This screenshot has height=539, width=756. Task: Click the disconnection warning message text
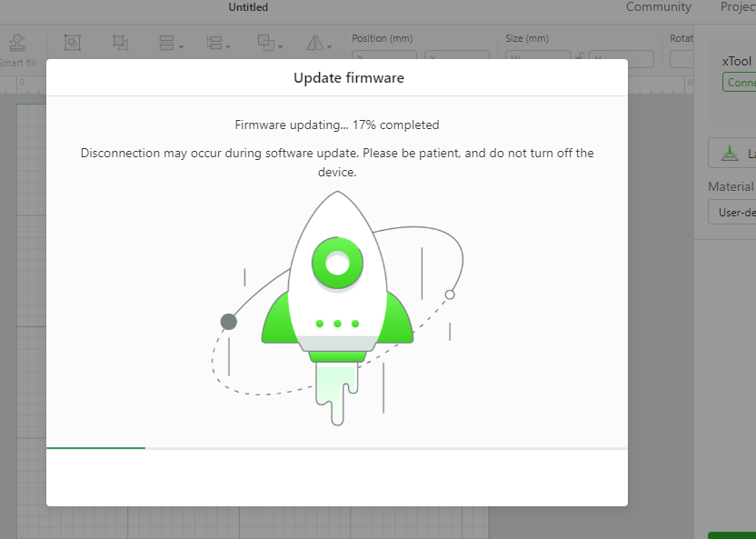(x=337, y=163)
